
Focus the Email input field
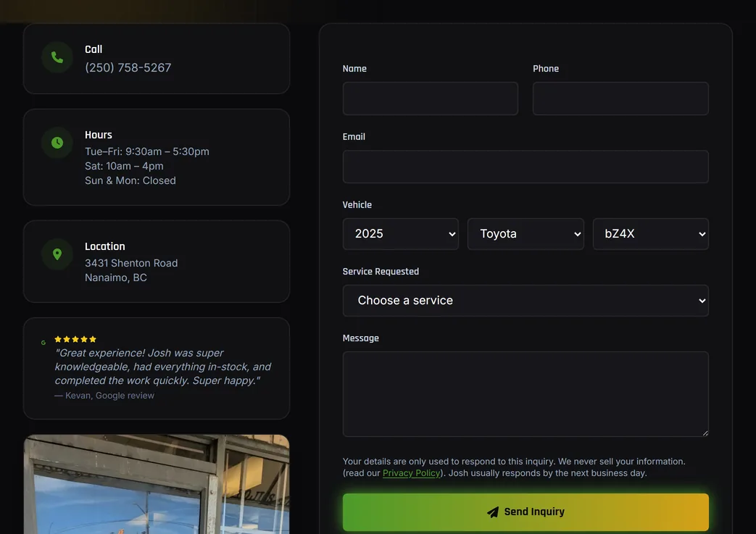pos(526,167)
